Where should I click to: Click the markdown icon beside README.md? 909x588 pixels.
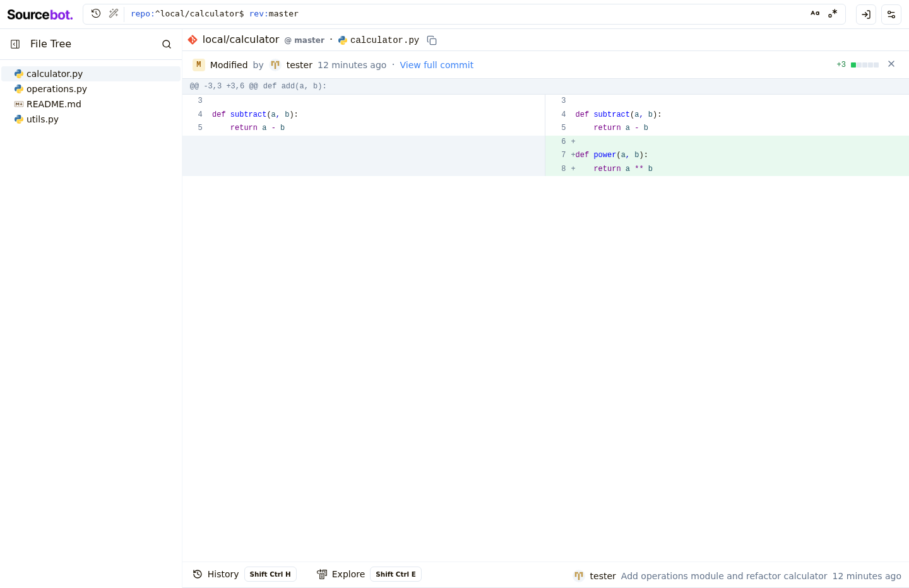[19, 104]
